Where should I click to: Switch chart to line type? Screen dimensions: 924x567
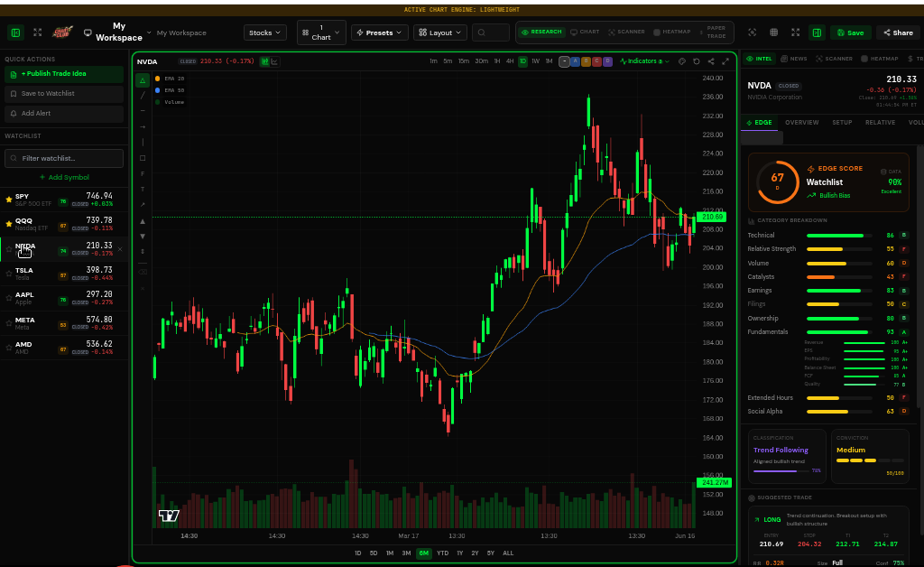pos(274,61)
